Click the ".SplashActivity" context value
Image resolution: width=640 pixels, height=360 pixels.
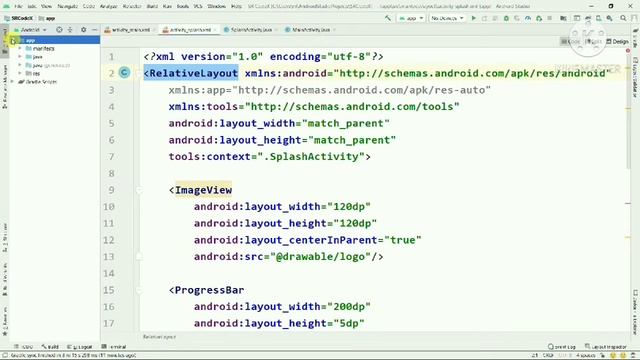click(311, 157)
